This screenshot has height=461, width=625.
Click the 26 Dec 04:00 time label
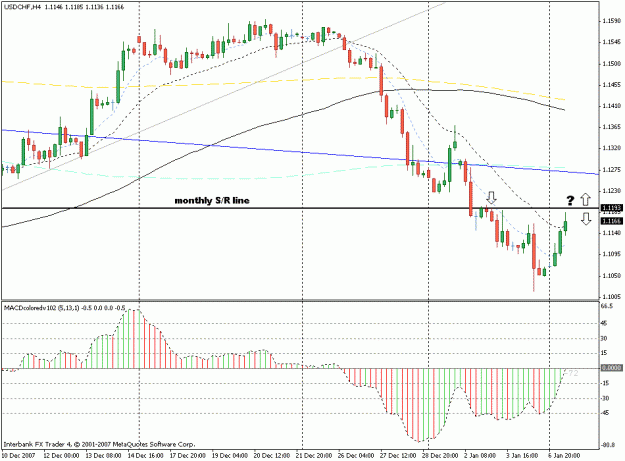pos(356,455)
